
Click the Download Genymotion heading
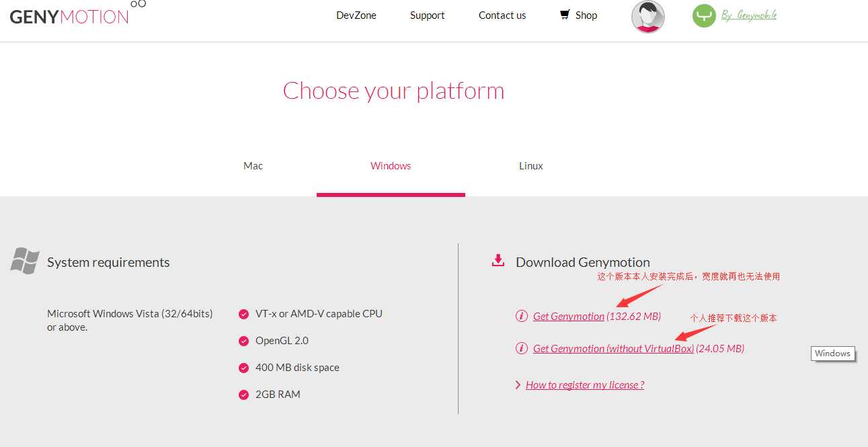pos(583,262)
